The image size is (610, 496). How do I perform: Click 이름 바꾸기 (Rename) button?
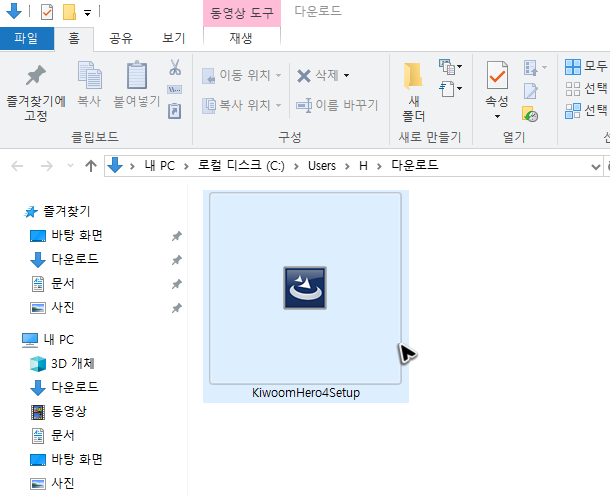pyautogui.click(x=337, y=105)
